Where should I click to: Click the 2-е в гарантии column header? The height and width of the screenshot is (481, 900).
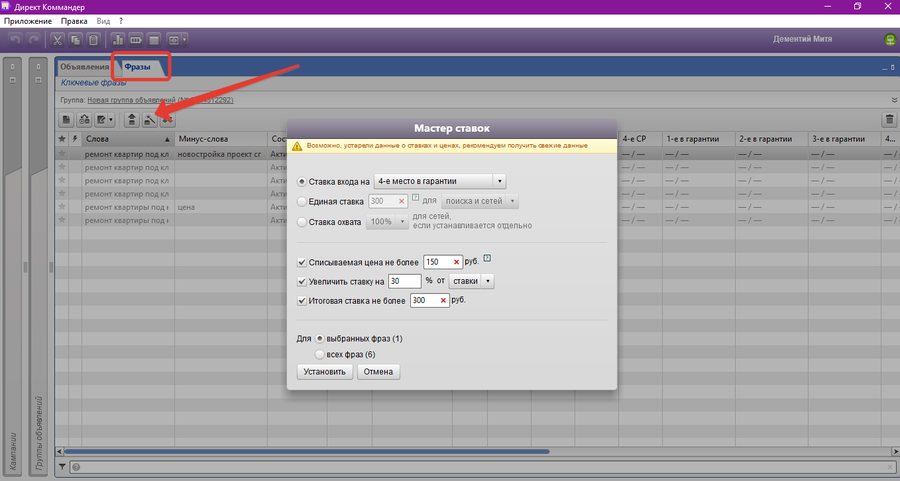pos(771,139)
